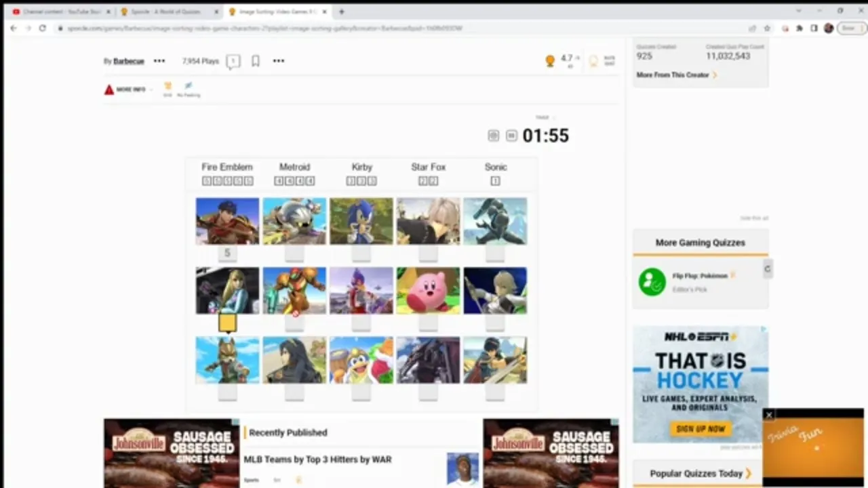Click the No Peeking icon
Screen dimensions: 868x488
pyautogui.click(x=189, y=86)
